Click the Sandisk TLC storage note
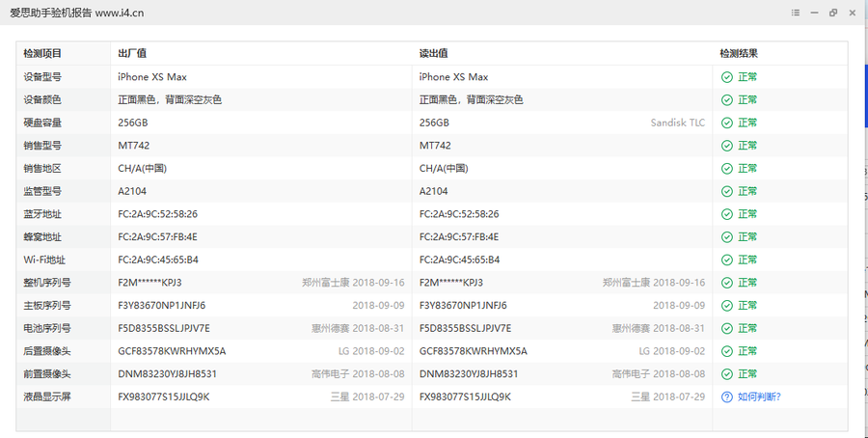868x438 pixels. [x=678, y=123]
